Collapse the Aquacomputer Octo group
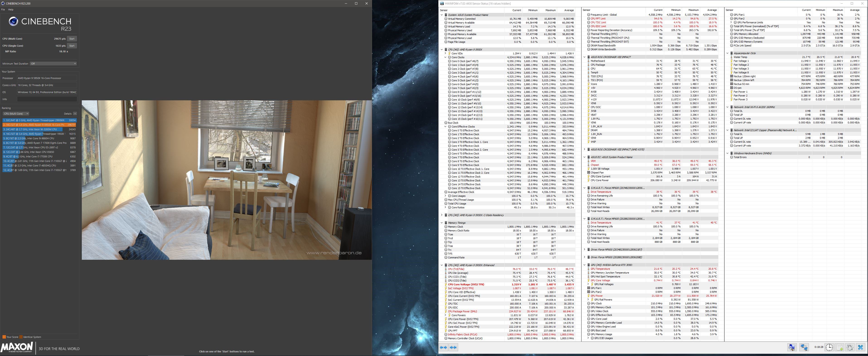868x356 pixels. [x=728, y=53]
